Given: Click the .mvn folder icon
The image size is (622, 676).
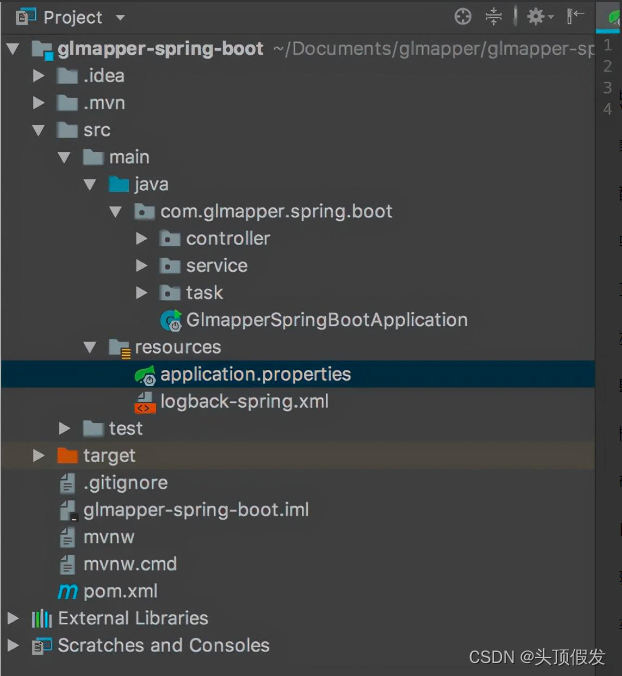Looking at the screenshot, I should [x=67, y=103].
